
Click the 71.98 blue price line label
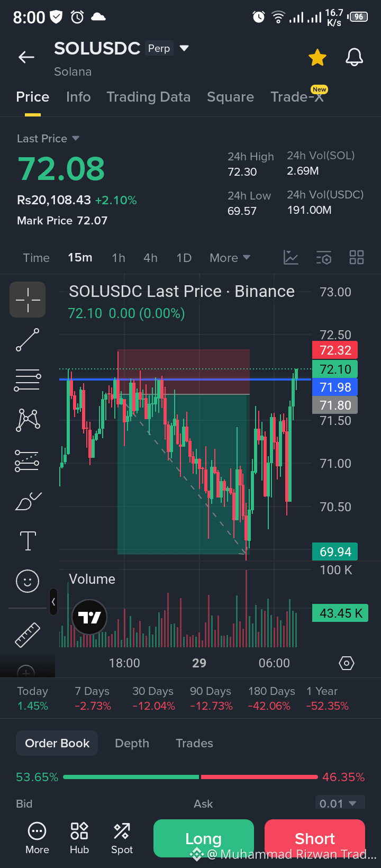(x=335, y=387)
